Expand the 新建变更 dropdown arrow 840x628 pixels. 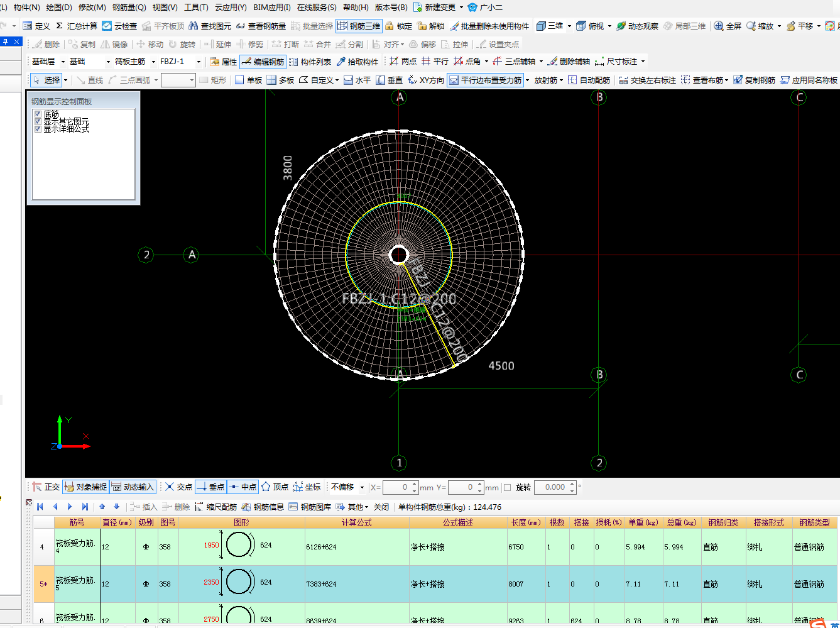462,8
